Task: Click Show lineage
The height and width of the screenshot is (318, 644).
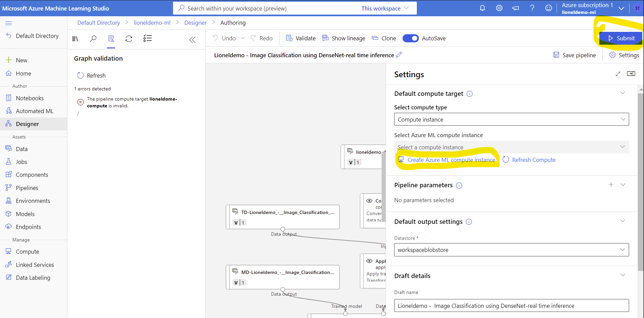Action: coord(344,38)
